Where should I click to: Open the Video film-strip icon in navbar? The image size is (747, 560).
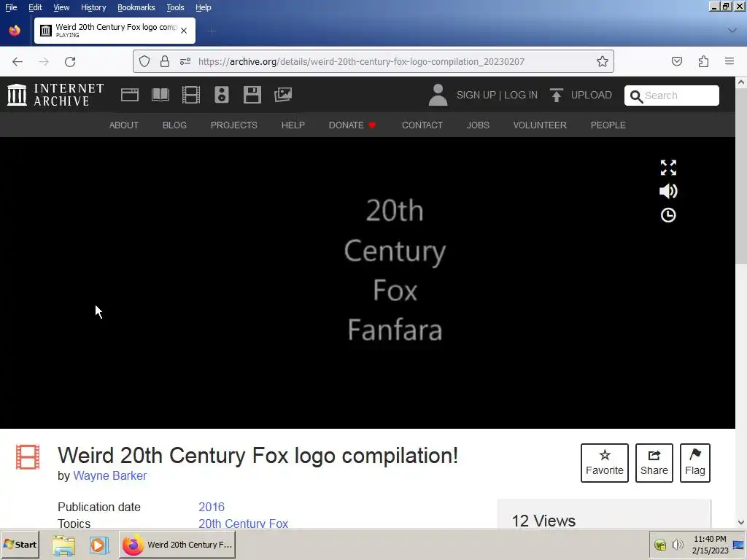tap(191, 95)
